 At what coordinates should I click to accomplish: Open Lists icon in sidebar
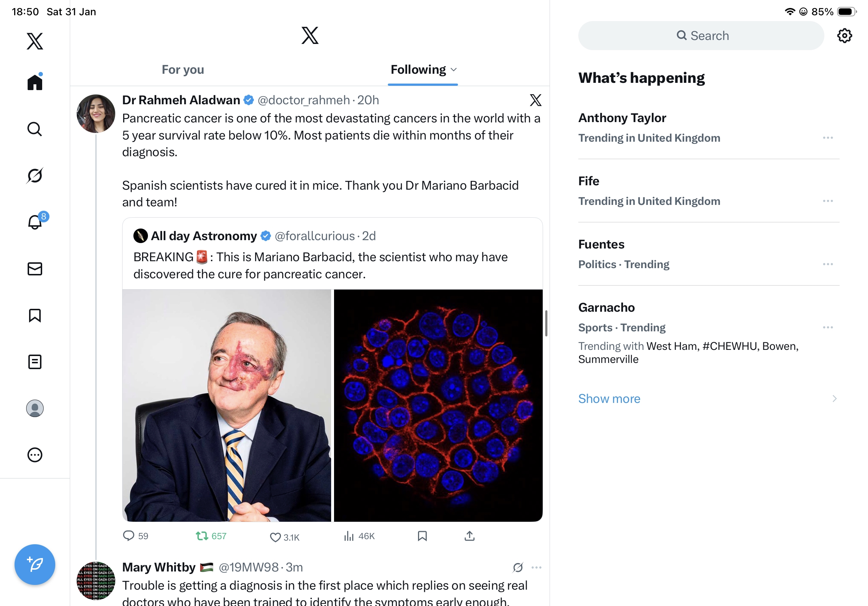[35, 361]
